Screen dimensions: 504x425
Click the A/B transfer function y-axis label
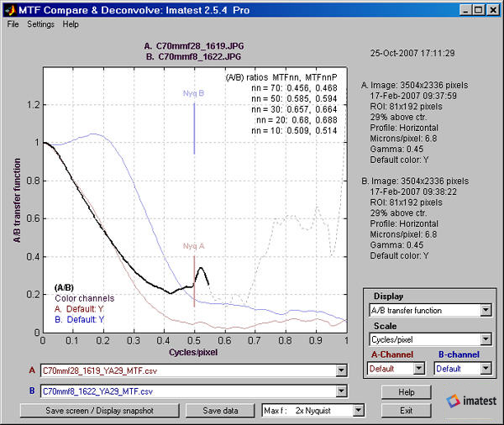[17, 200]
